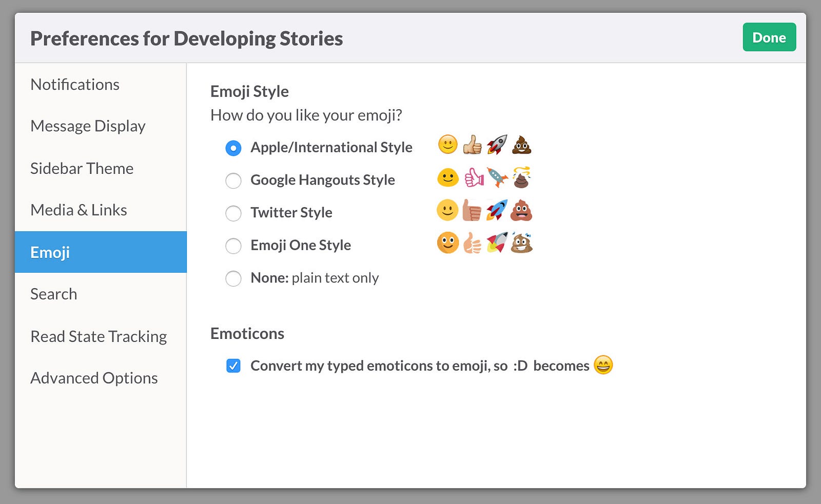Click the Twitter style poop emoji
Screen dimensions: 821x504
[521, 210]
